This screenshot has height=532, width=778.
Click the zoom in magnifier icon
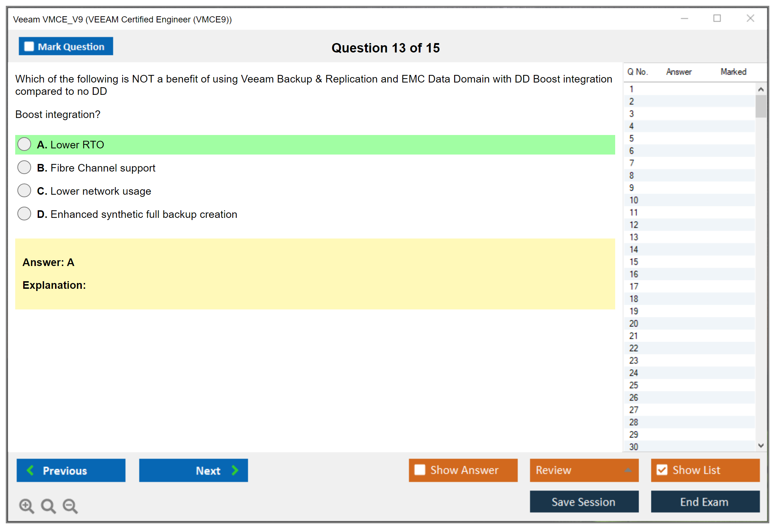26,506
